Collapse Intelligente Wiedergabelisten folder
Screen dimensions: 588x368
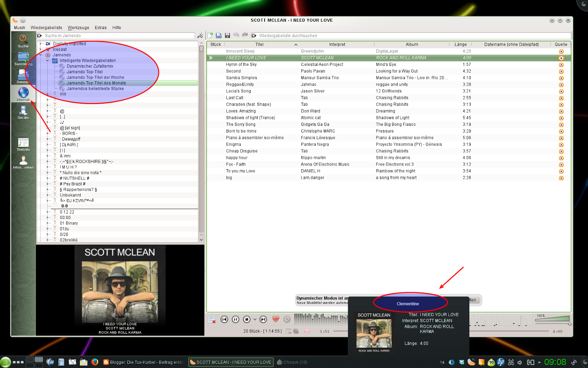point(47,60)
